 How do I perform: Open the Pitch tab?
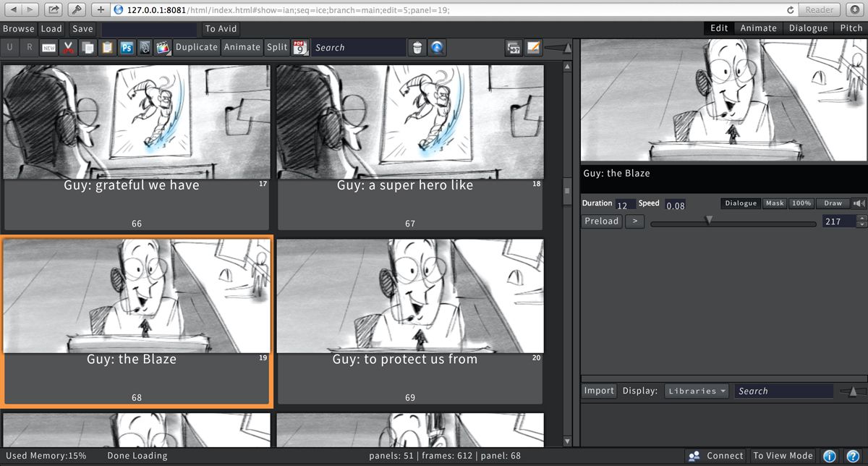851,28
